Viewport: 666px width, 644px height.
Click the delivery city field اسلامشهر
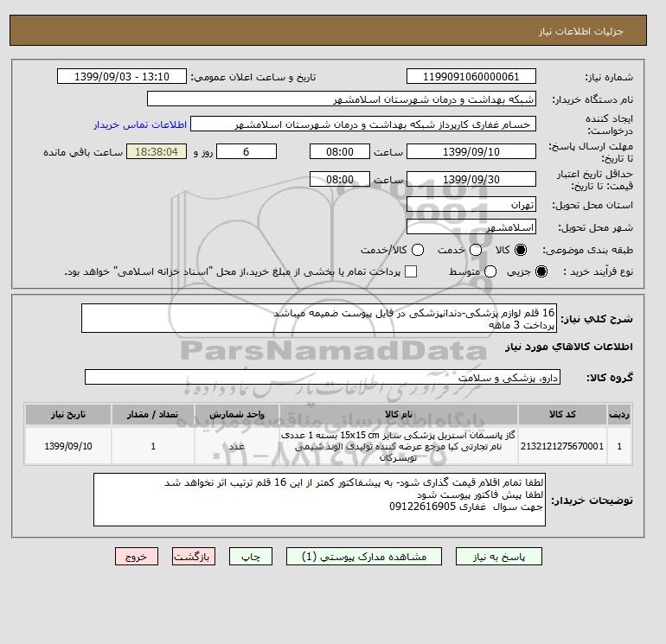click(471, 227)
